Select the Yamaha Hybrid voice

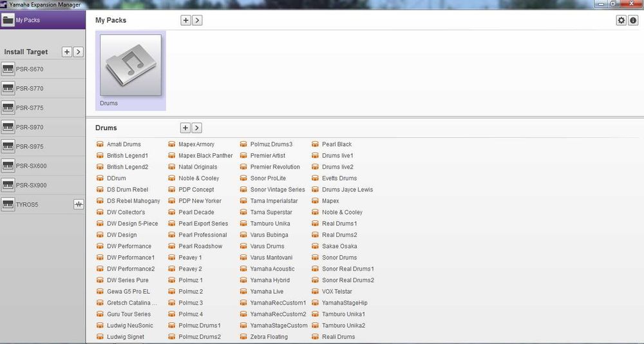(270, 280)
